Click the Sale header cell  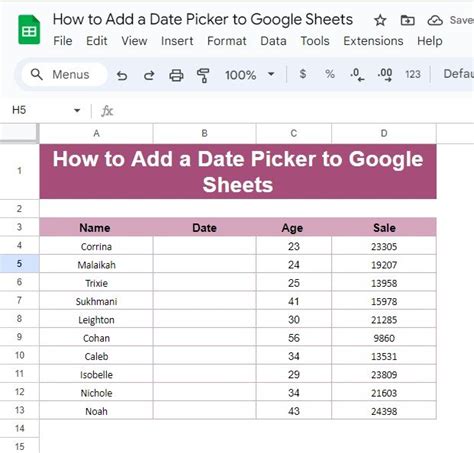click(x=384, y=228)
